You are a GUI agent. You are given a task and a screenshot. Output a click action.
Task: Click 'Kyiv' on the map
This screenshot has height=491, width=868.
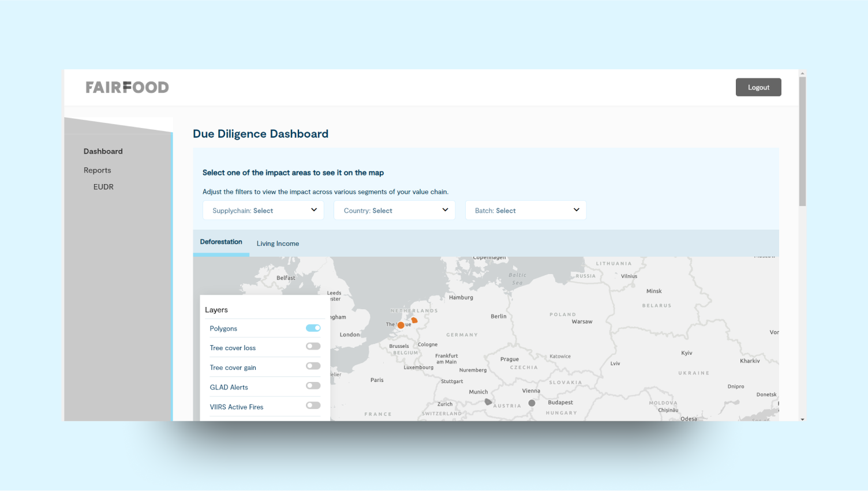coord(687,353)
